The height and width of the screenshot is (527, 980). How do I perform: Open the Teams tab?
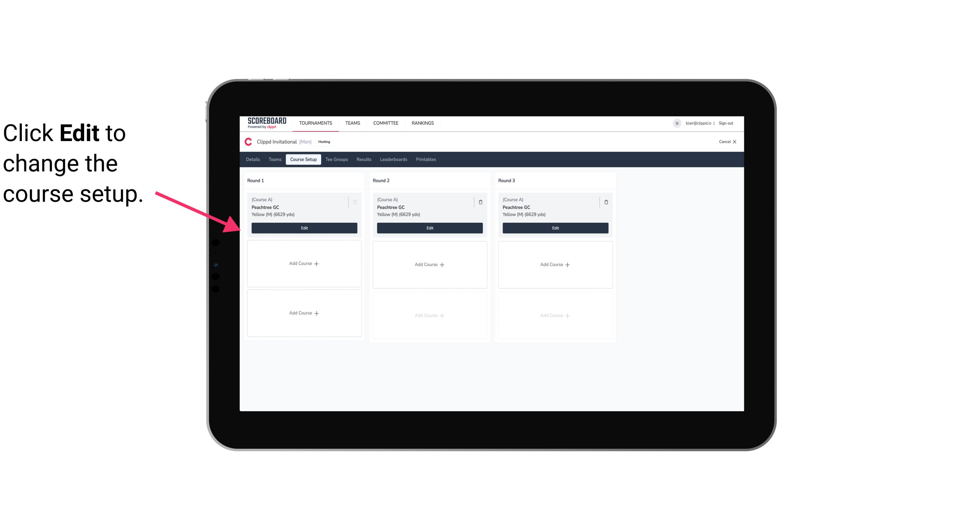(274, 159)
